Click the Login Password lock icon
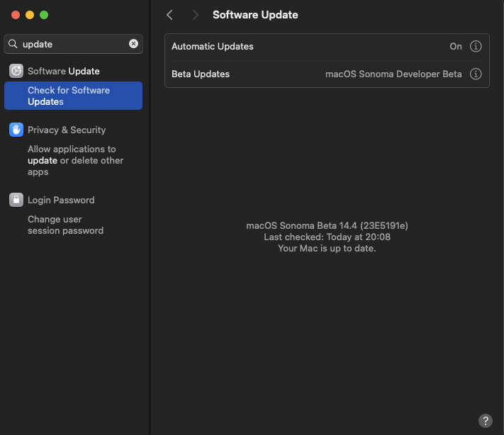This screenshot has width=504, height=435. (x=16, y=200)
